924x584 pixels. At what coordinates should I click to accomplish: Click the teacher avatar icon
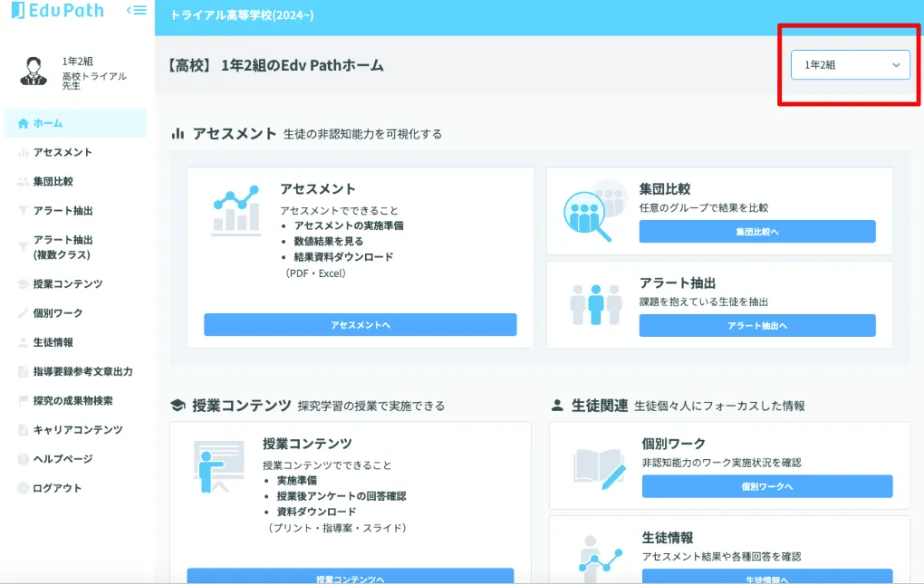34,72
